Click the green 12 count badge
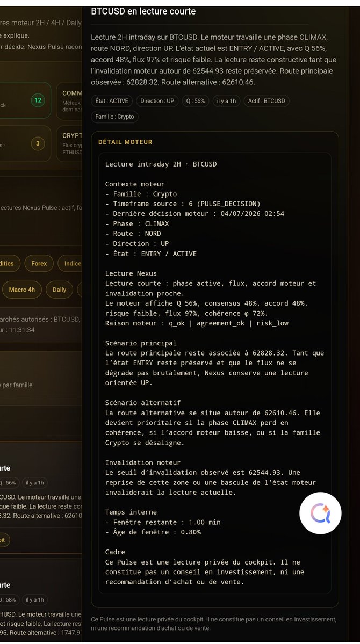360x644 pixels. (x=38, y=100)
